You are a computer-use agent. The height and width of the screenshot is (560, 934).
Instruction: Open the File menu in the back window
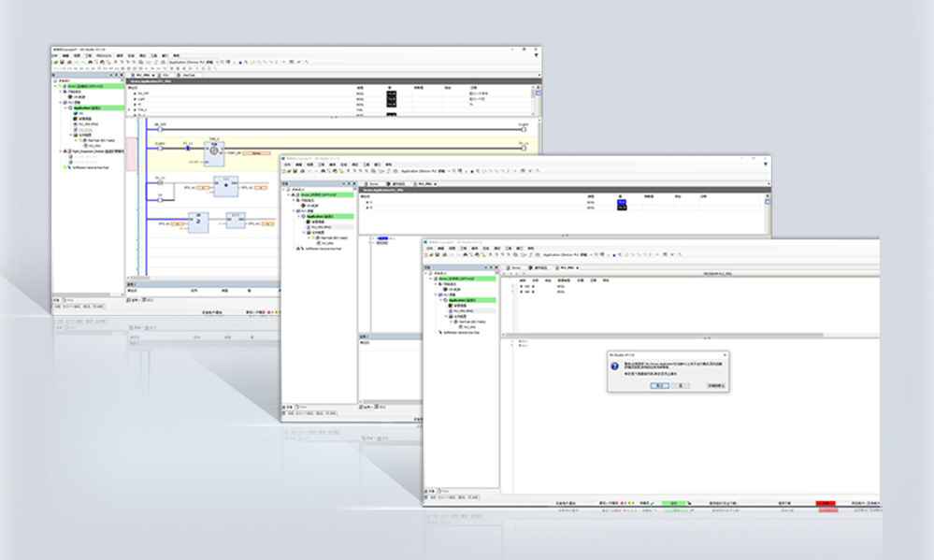pyautogui.click(x=55, y=55)
